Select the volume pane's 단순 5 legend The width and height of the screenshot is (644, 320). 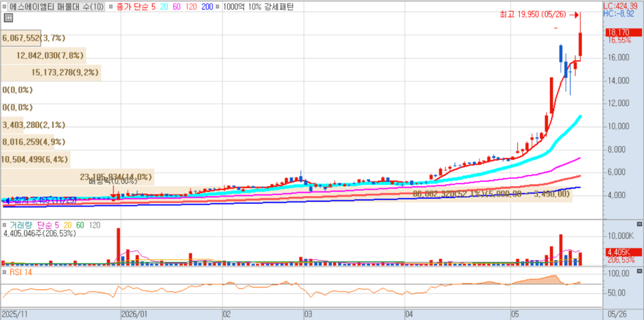coord(49,225)
